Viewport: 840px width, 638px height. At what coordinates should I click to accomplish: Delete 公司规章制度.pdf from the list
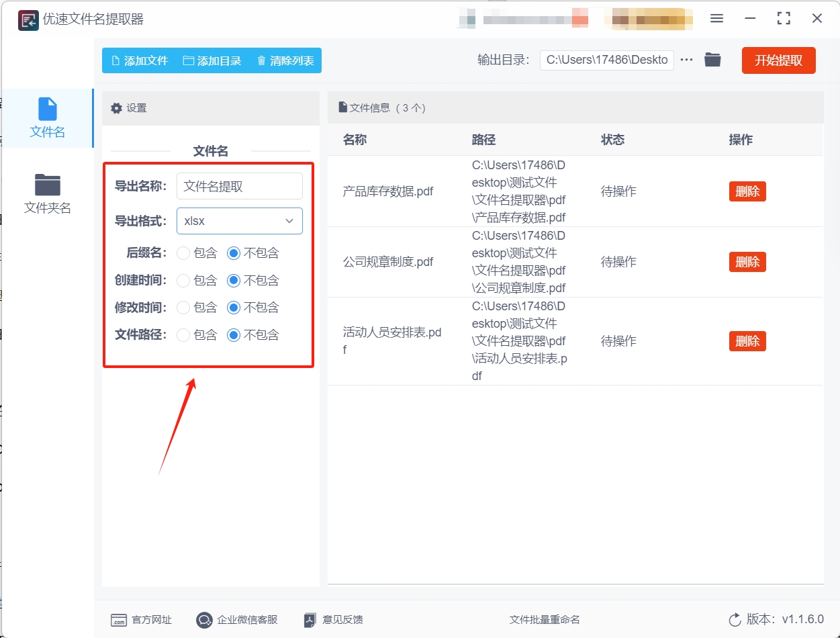(x=747, y=262)
